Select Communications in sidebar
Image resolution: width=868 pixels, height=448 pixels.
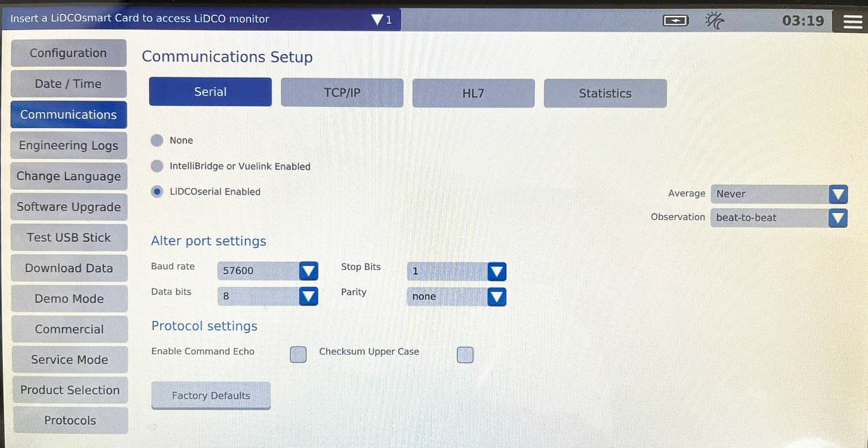point(68,114)
